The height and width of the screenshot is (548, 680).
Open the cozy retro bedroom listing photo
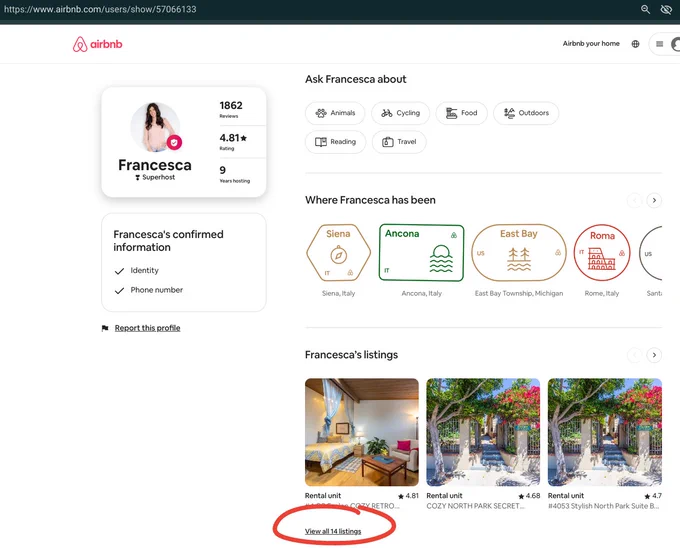pyautogui.click(x=362, y=432)
